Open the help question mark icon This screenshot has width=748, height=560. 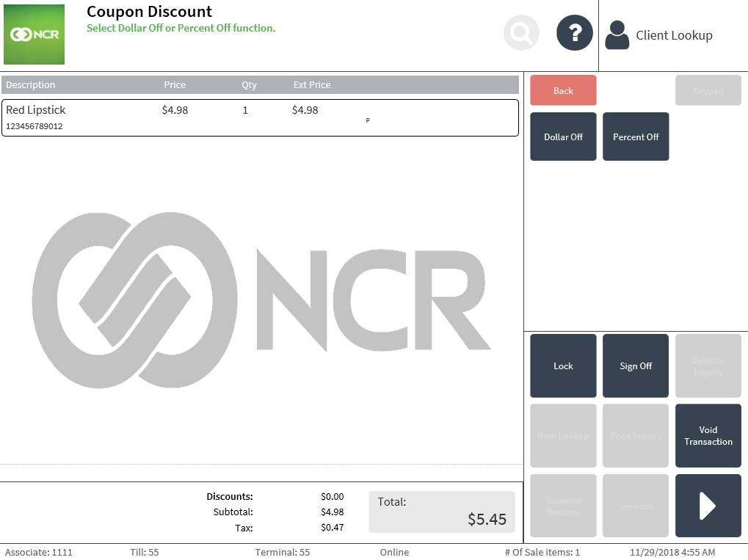574,33
